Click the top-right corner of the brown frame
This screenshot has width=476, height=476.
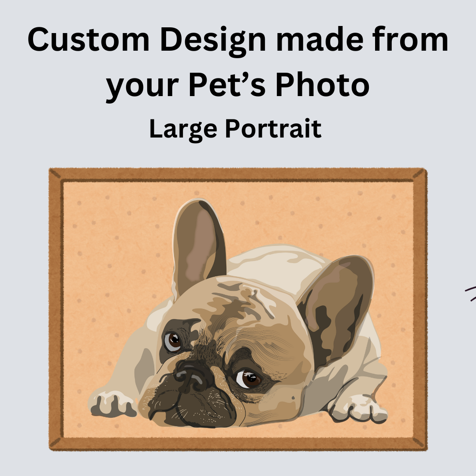pyautogui.click(x=420, y=175)
